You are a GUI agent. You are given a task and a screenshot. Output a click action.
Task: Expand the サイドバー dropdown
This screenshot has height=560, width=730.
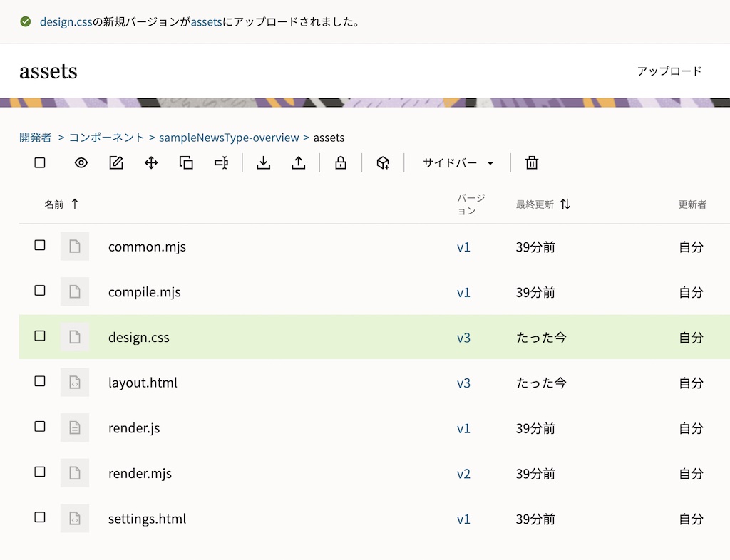tap(458, 163)
